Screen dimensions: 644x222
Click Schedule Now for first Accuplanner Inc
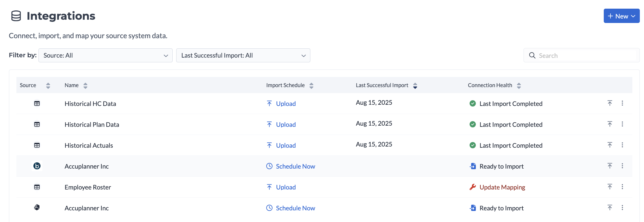click(295, 166)
